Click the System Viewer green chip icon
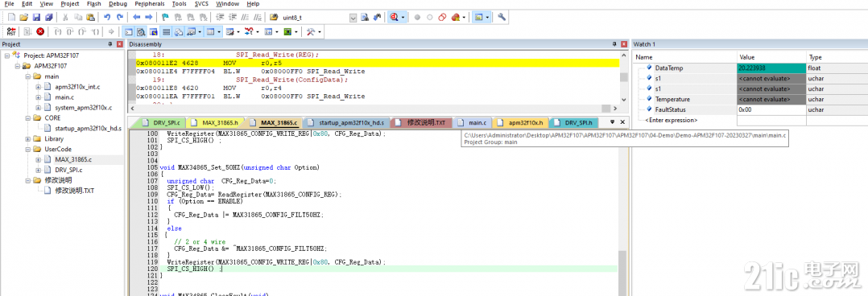868x296 pixels. coord(288,32)
